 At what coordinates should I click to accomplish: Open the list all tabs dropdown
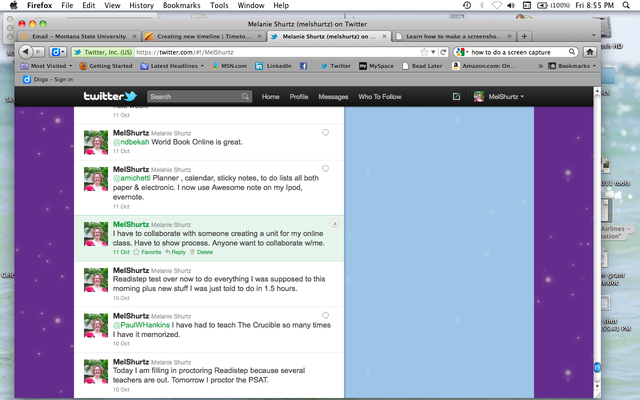click(593, 36)
